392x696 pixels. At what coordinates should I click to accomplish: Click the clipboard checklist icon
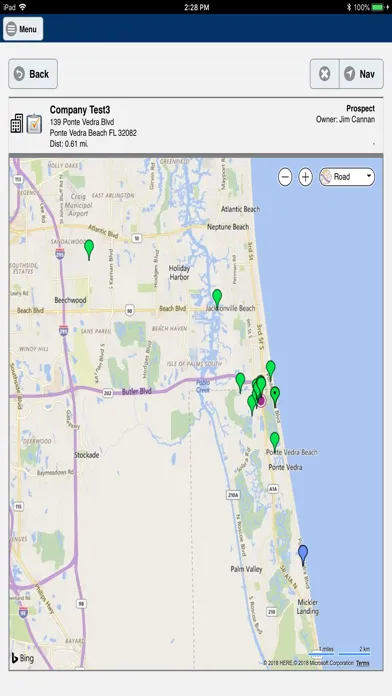[34, 124]
